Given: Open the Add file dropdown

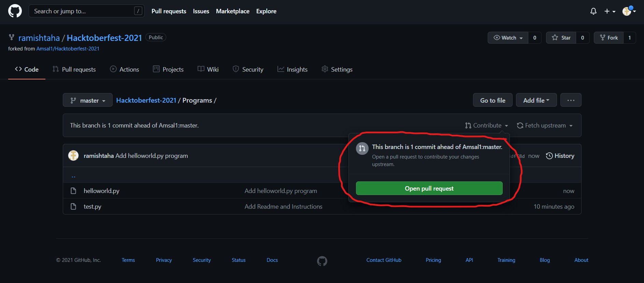Looking at the screenshot, I should (x=536, y=100).
